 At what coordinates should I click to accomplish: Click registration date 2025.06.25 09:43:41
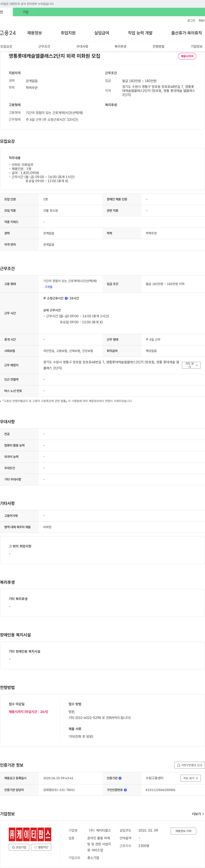click(58, 778)
